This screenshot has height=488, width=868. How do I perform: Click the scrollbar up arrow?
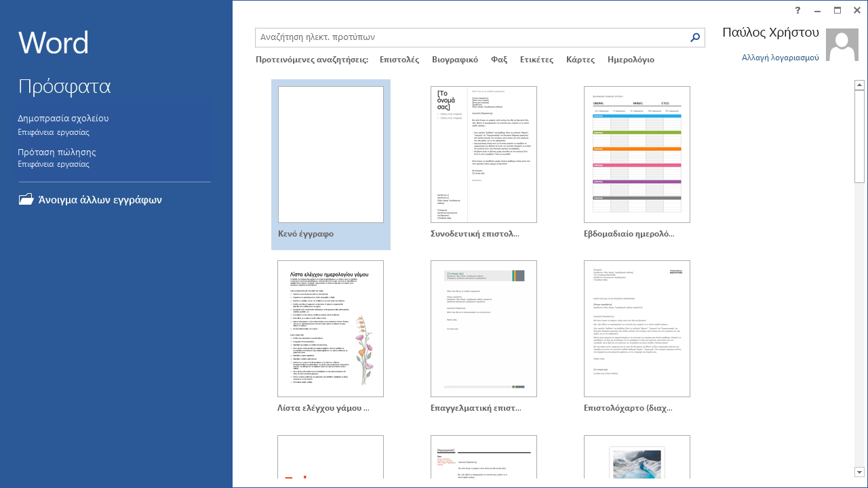[860, 85]
